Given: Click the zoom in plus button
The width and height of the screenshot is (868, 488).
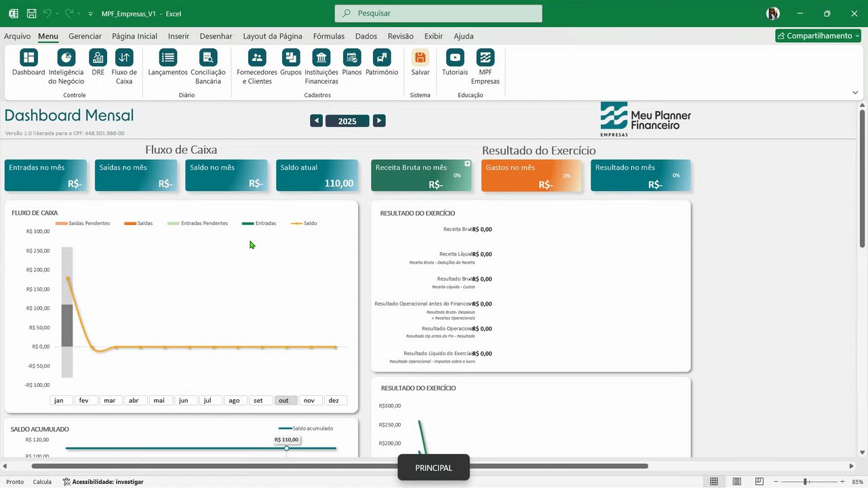Looking at the screenshot, I should click(842, 482).
